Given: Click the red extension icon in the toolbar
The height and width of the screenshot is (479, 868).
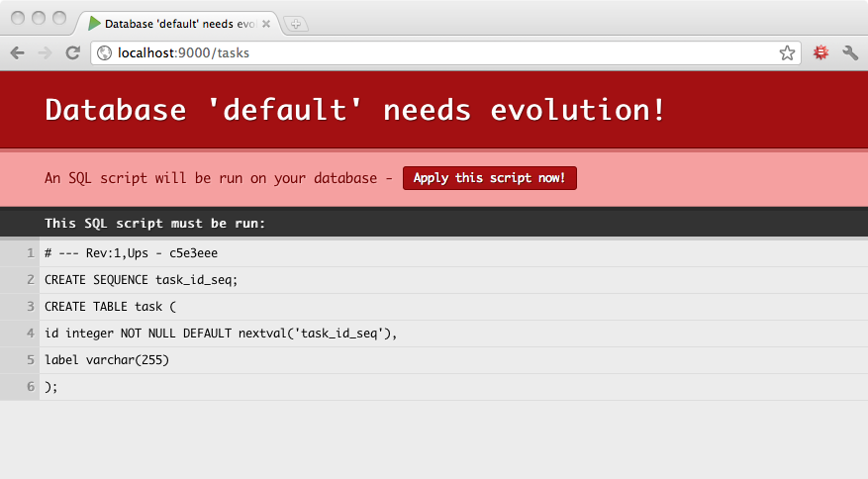Looking at the screenshot, I should coord(820,53).
